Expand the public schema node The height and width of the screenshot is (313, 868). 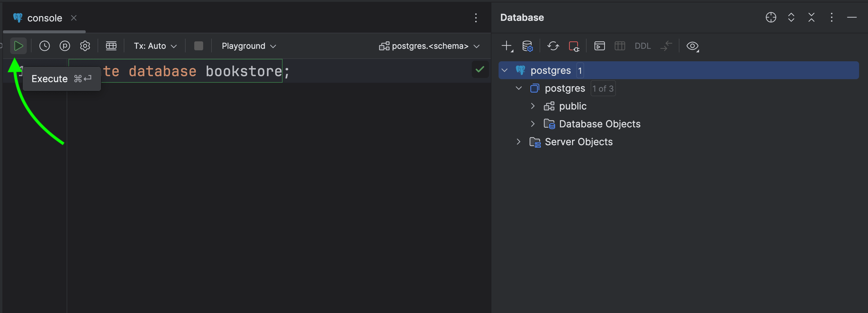coord(533,106)
